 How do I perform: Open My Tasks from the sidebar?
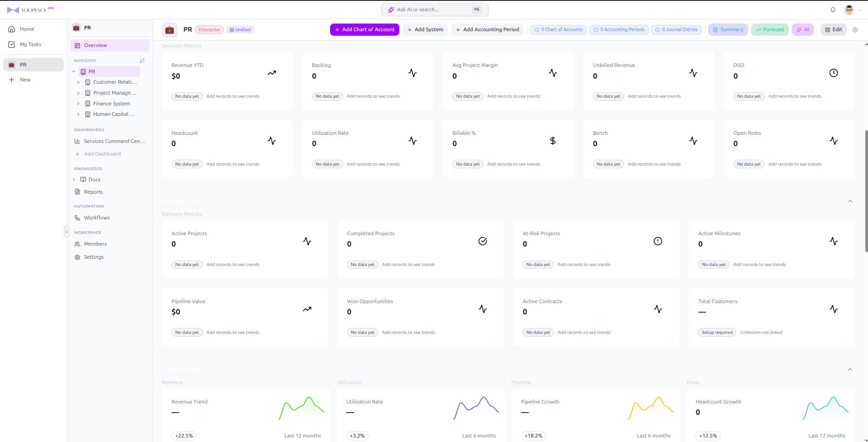click(31, 44)
